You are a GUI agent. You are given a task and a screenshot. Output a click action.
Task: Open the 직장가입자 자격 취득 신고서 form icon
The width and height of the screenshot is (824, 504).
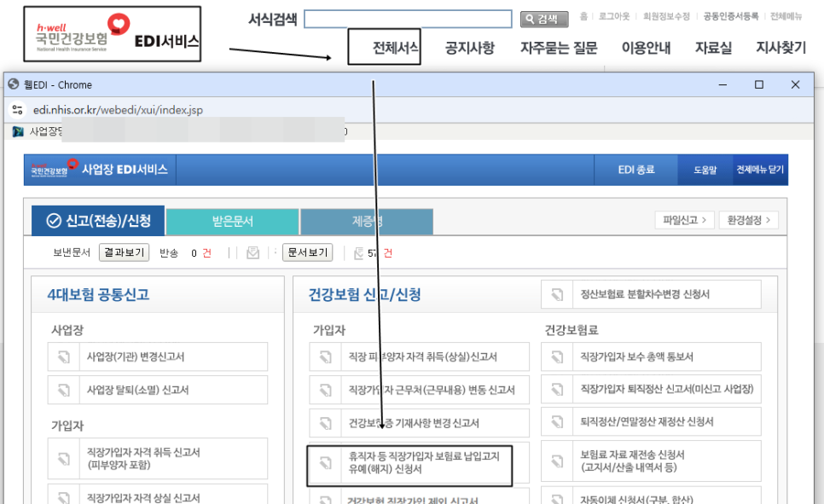pyautogui.click(x=63, y=460)
